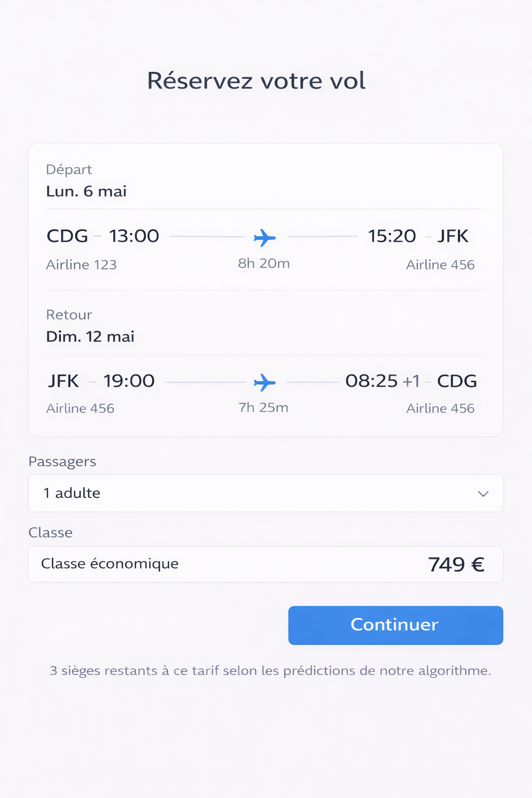Click the Airline 123 label
The image size is (532, 798).
click(81, 265)
